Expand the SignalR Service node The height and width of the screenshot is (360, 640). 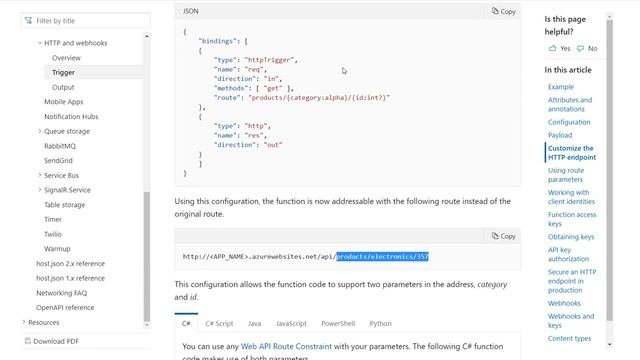pyautogui.click(x=40, y=190)
